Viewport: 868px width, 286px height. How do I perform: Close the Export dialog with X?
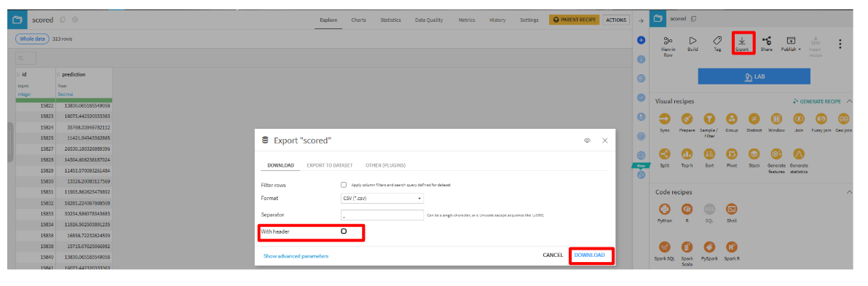click(x=605, y=140)
